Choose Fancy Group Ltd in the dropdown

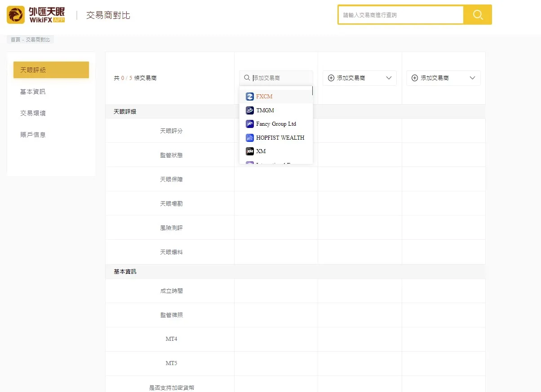(276, 124)
